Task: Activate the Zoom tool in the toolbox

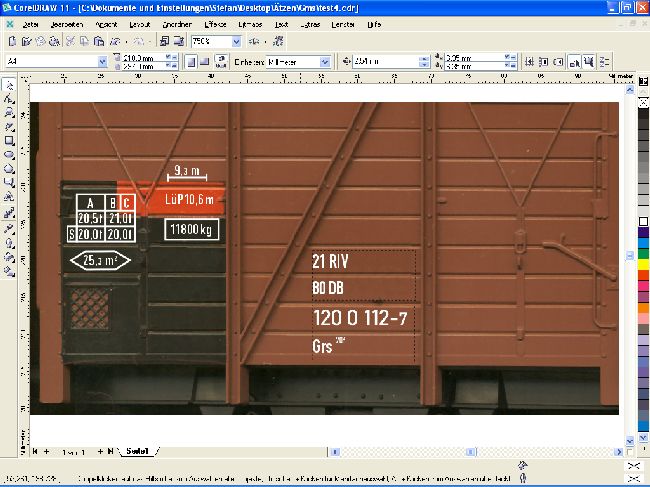Action: coord(9,114)
